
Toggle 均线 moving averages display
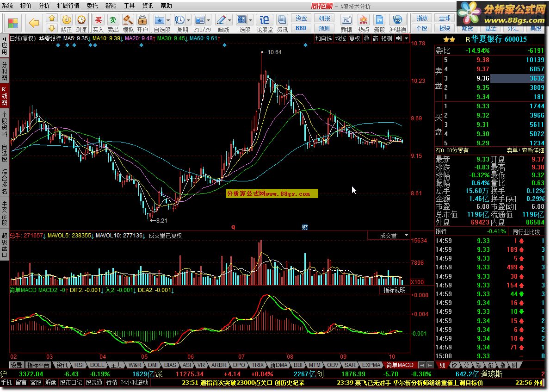(x=340, y=38)
